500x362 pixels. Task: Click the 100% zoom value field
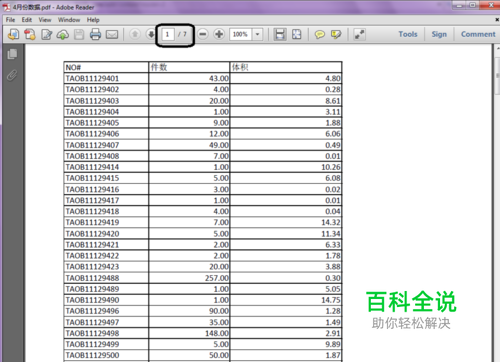(x=240, y=34)
